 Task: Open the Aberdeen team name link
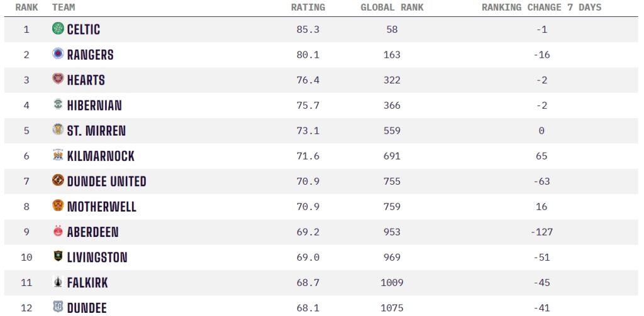tap(93, 232)
